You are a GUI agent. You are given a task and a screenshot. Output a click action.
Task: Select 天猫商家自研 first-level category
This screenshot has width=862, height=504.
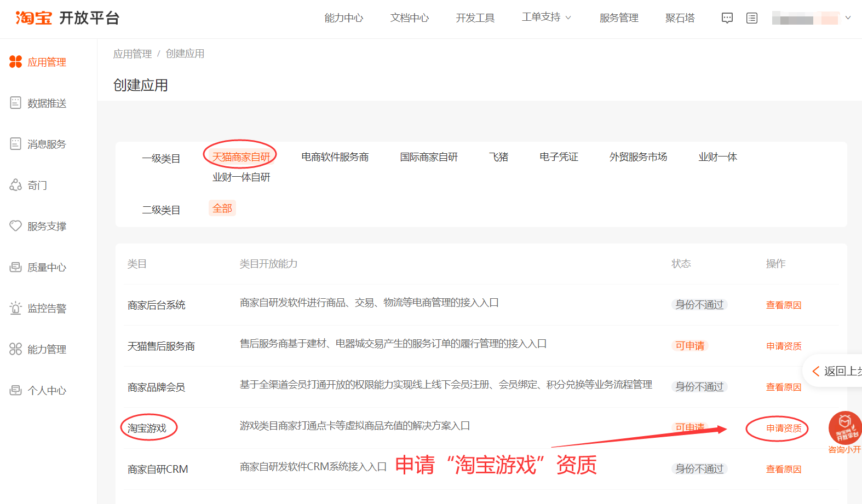click(x=242, y=157)
